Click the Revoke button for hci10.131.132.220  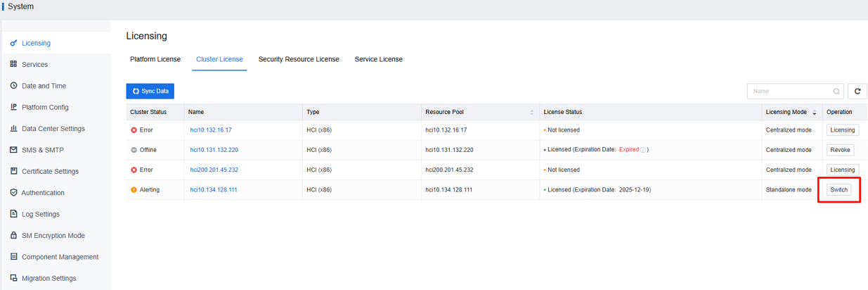pyautogui.click(x=841, y=150)
